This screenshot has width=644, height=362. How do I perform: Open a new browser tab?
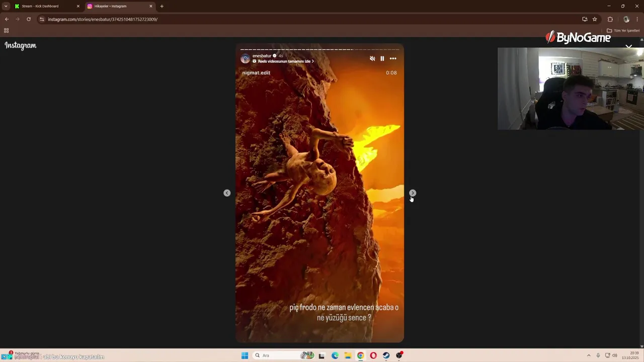(162, 6)
